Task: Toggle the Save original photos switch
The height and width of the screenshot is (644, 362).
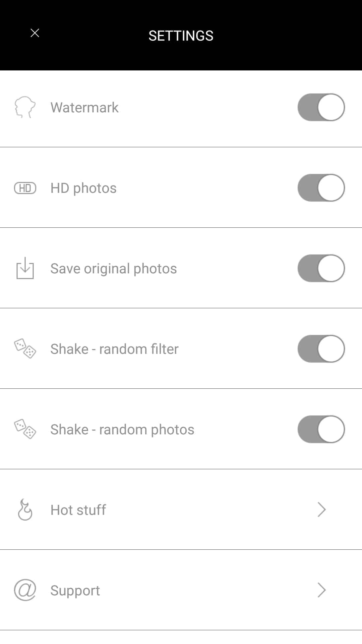Action: click(x=321, y=268)
